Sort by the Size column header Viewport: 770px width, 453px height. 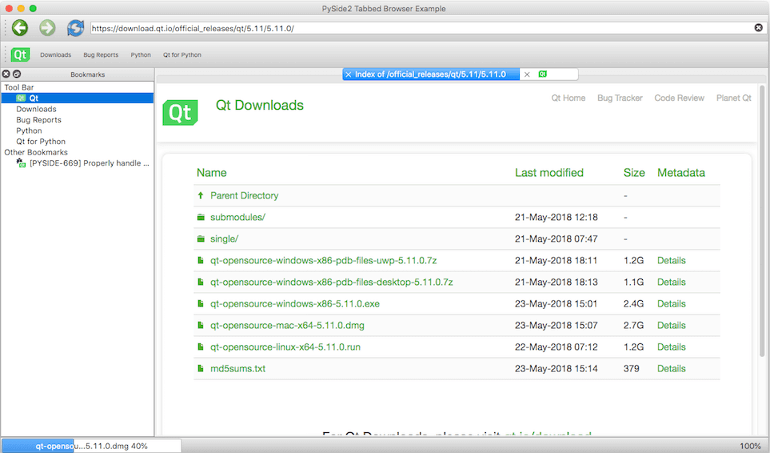(x=634, y=172)
